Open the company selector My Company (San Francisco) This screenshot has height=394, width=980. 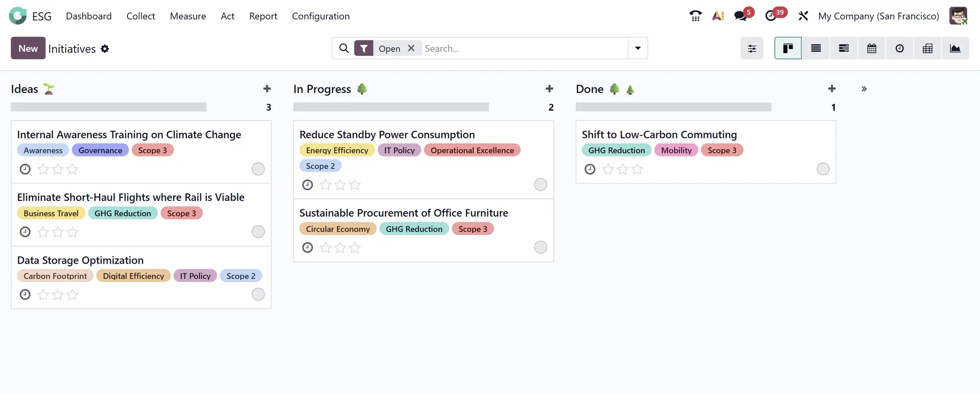click(878, 16)
